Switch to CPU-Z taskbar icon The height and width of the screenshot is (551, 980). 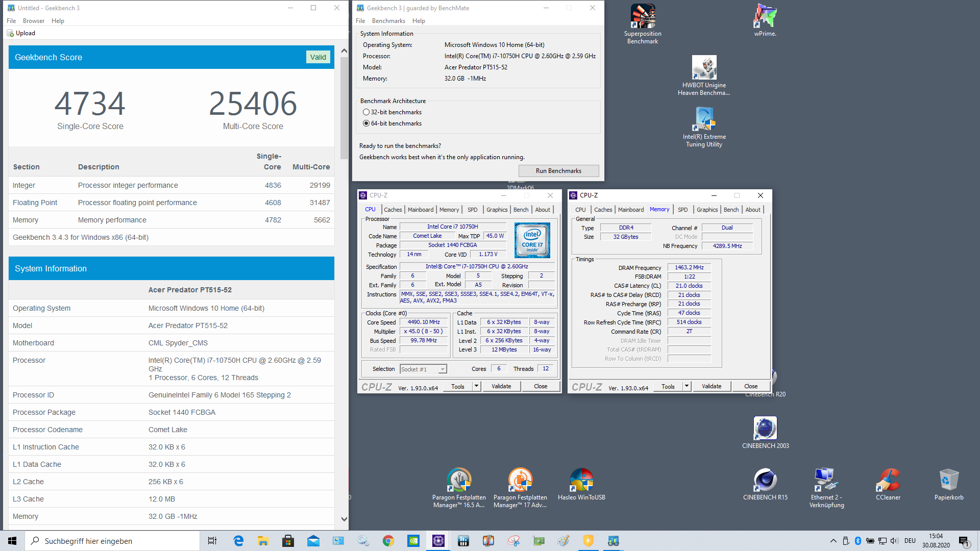(438, 541)
